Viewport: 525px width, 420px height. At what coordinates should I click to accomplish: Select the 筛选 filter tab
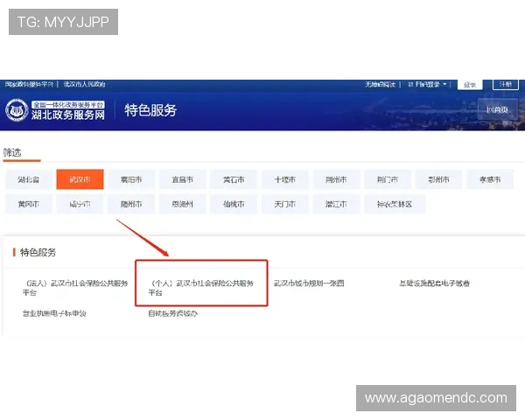(x=12, y=153)
